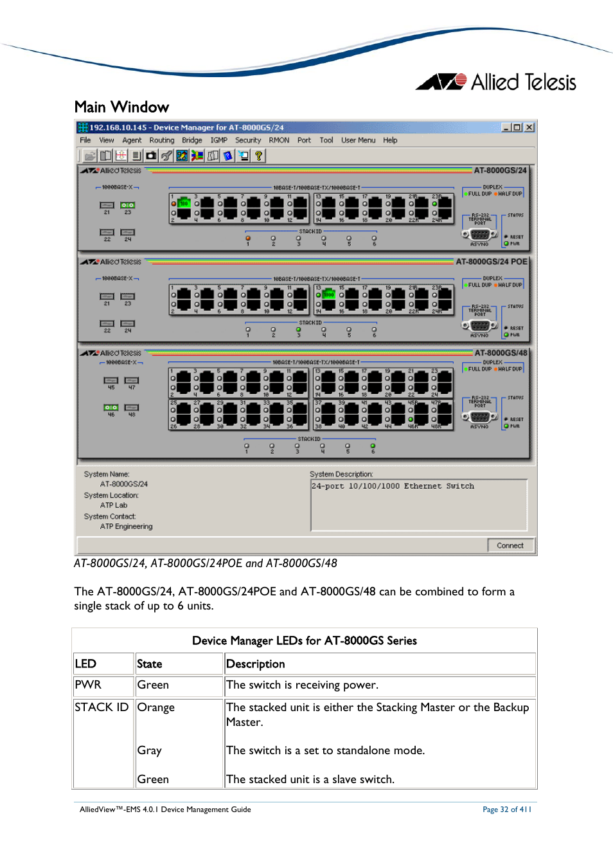Click the 'Page 32 of 411' footer text
The height and width of the screenshot is (868, 613).
507,809
